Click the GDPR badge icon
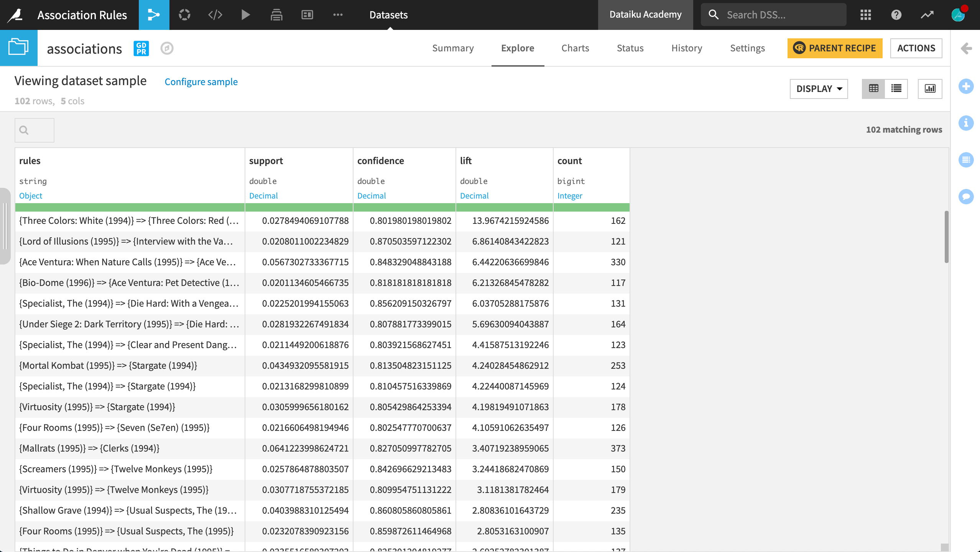The image size is (980, 552). click(x=141, y=49)
